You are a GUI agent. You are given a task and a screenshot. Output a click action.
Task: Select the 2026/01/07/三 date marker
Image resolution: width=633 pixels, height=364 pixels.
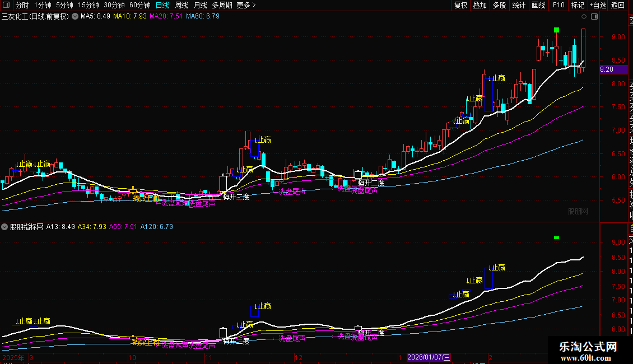coord(429,357)
